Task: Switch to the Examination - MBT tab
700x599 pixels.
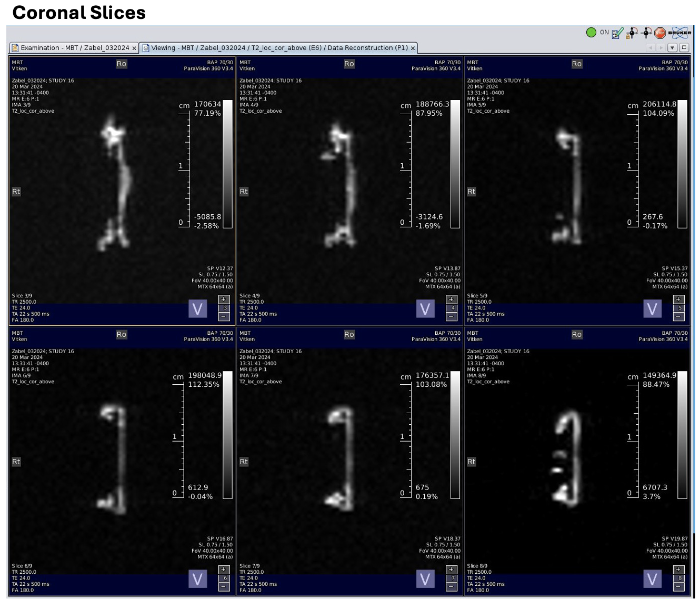Action: 74,48
